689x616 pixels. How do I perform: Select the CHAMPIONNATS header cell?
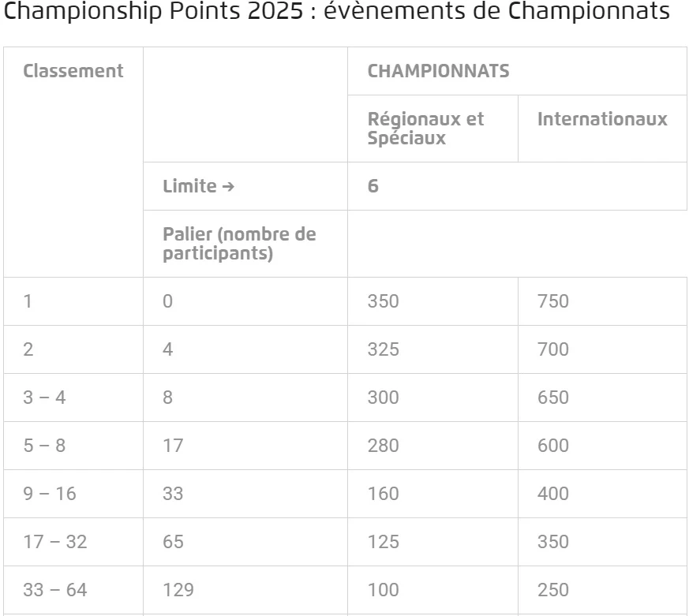[x=517, y=71]
